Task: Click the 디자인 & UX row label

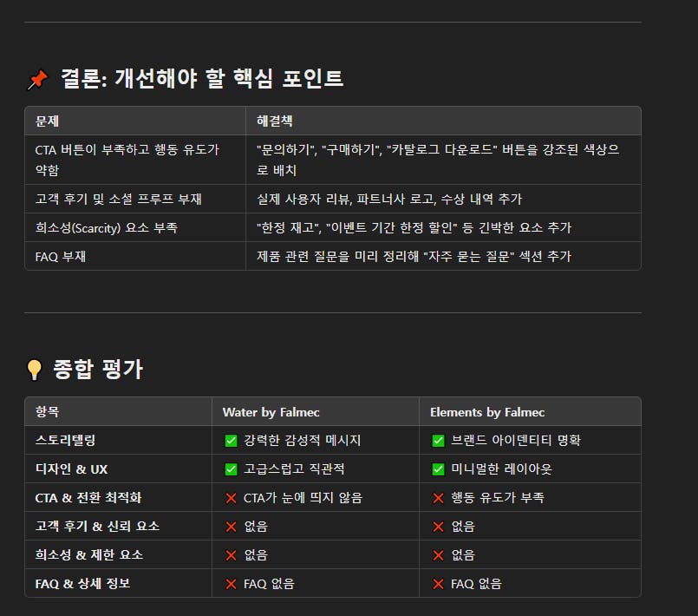Action: [x=71, y=469]
